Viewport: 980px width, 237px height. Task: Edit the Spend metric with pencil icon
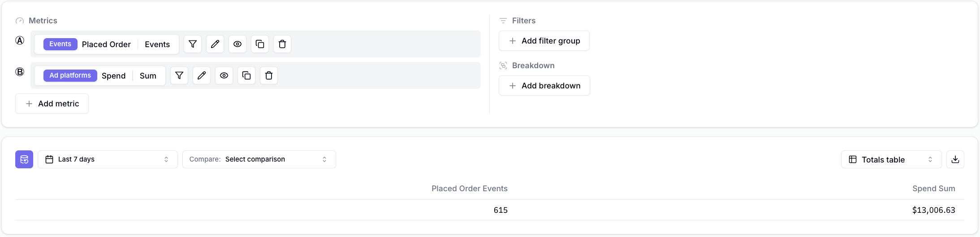(x=202, y=75)
